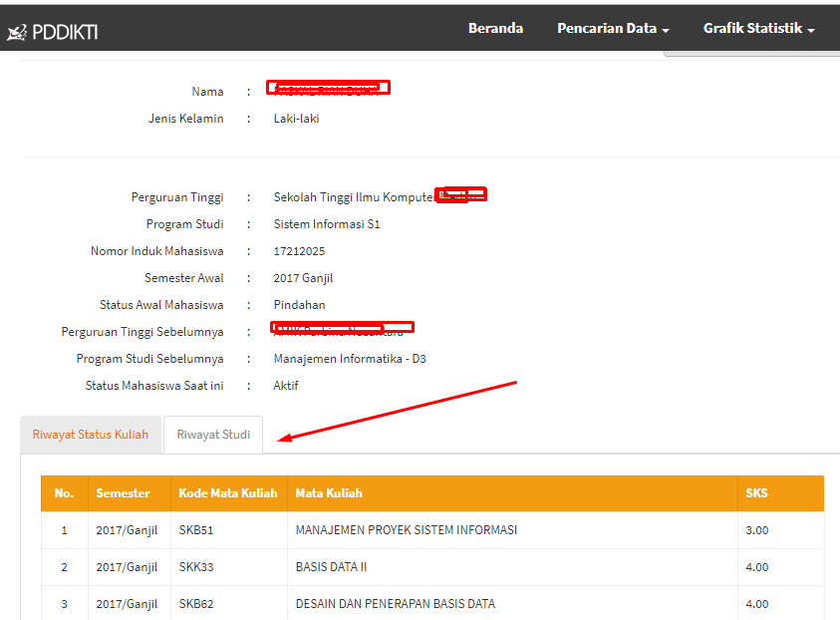Open the Beranda menu item

pos(495,28)
